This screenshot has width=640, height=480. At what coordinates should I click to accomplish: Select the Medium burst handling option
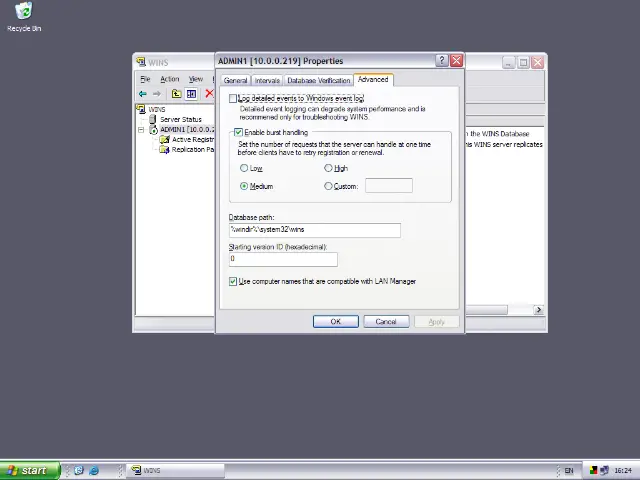244,186
